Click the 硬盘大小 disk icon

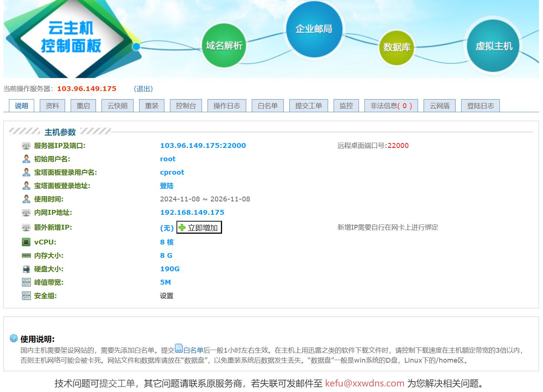(x=26, y=269)
